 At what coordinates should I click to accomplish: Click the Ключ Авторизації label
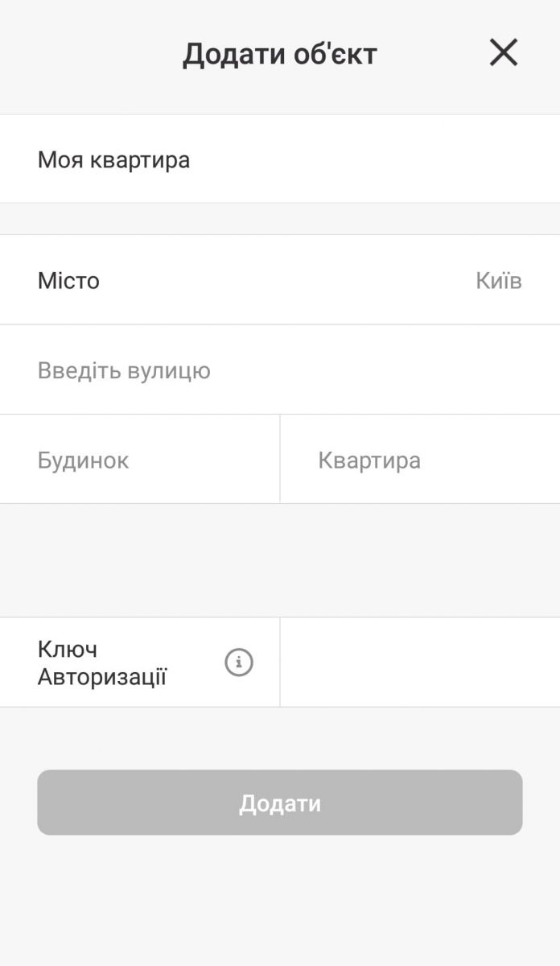101,663
